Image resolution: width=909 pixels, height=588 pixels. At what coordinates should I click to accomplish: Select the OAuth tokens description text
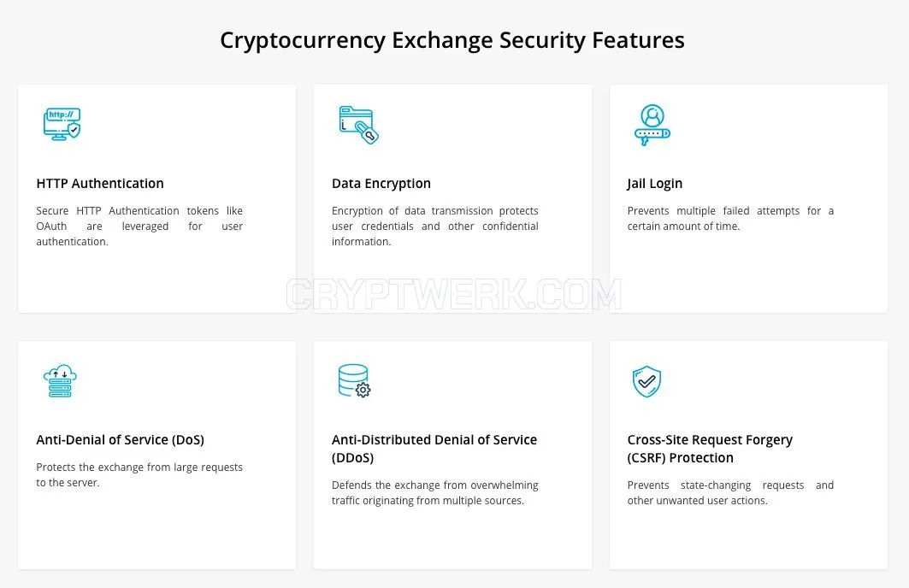[x=139, y=226]
